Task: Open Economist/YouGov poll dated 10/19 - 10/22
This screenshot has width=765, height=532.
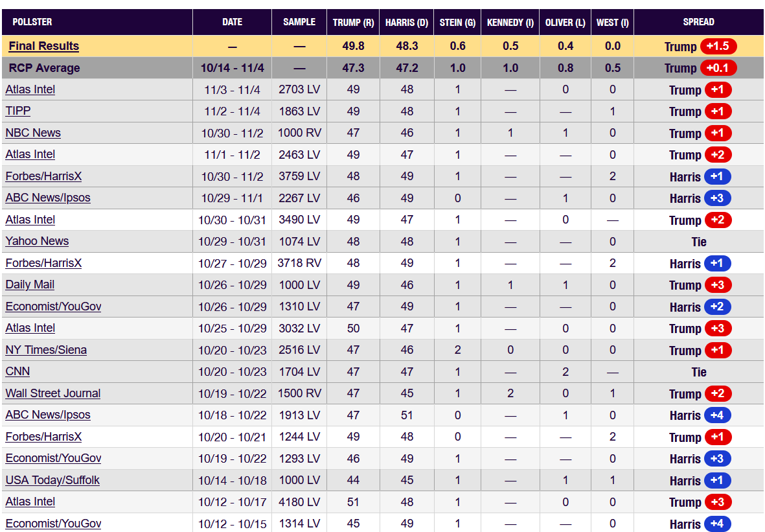Action: pos(53,459)
